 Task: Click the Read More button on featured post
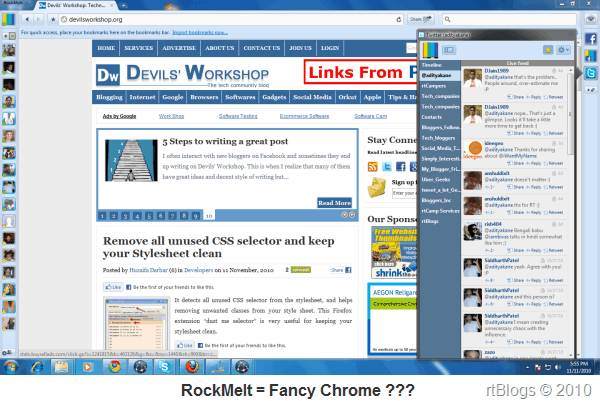[x=334, y=203]
